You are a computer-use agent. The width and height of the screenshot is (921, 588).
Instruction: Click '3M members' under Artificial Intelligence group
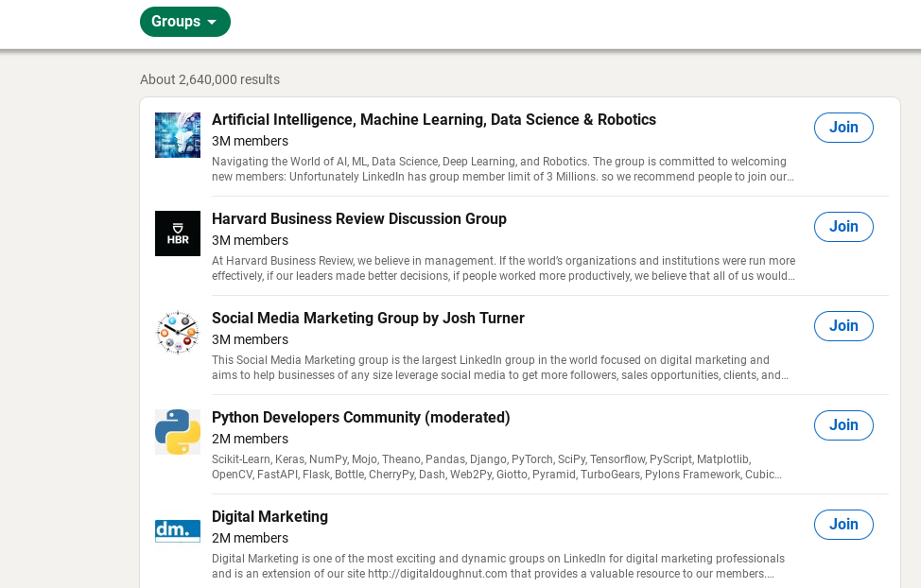coord(250,141)
